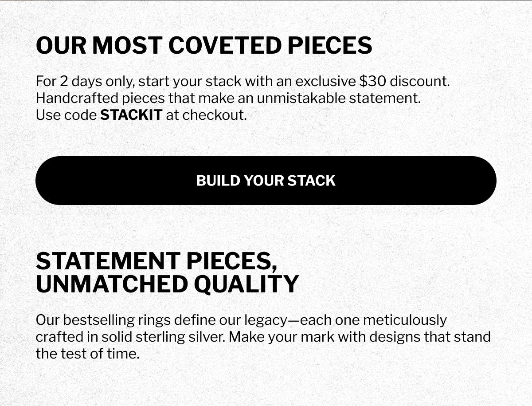This screenshot has height=406, width=532.
Task: Click the BUILD YOUR STACK button
Action: 266,181
